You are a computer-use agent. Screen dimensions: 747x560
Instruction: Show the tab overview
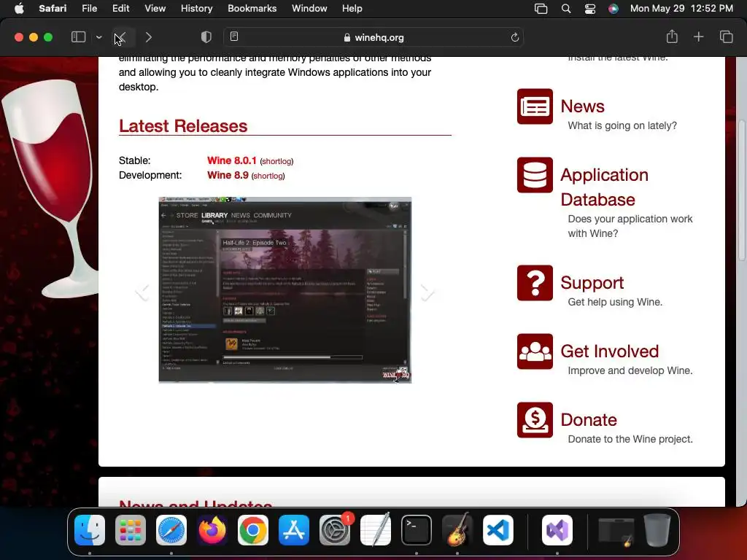pos(726,36)
